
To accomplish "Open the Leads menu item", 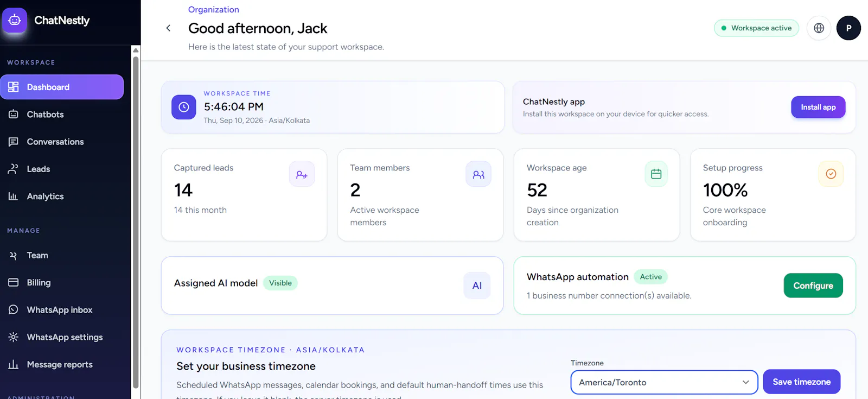I will coord(62,169).
